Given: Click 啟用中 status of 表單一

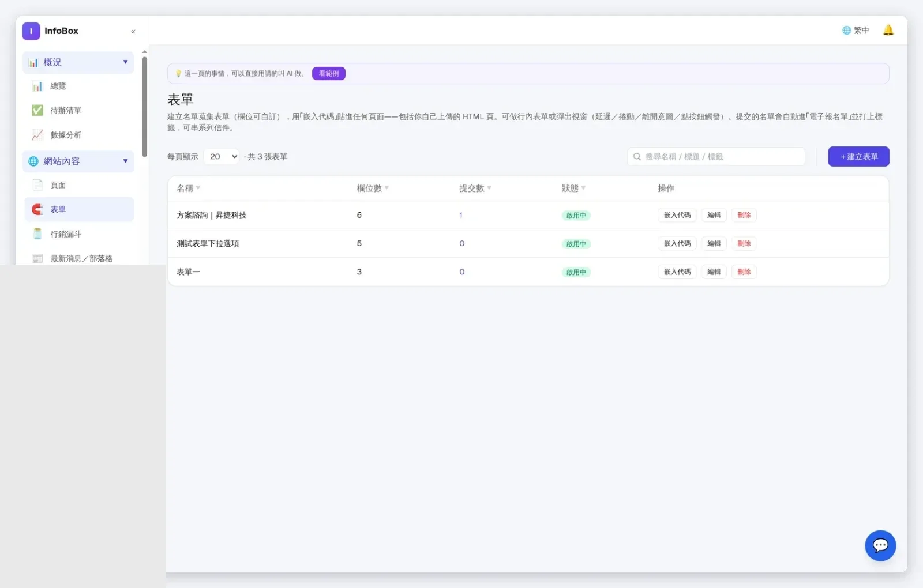Looking at the screenshot, I should pos(576,272).
